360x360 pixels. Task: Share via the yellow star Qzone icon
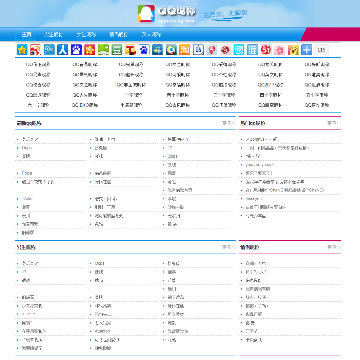pos(22,50)
